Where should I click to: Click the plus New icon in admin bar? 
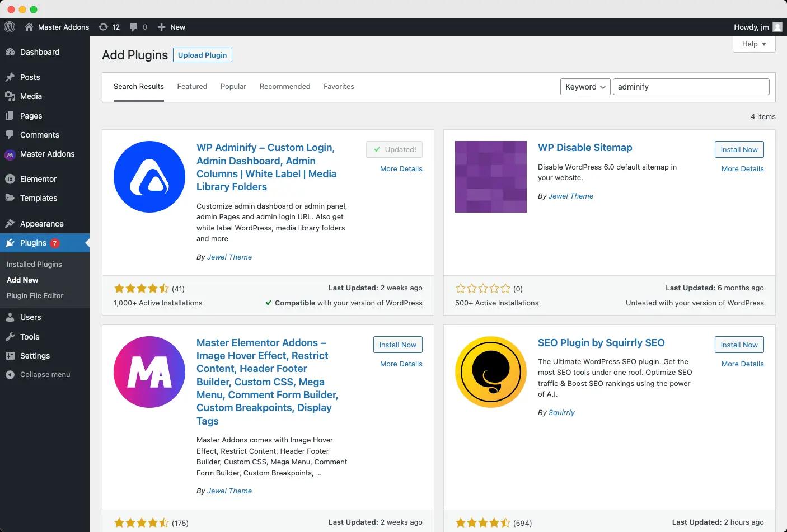(x=162, y=27)
